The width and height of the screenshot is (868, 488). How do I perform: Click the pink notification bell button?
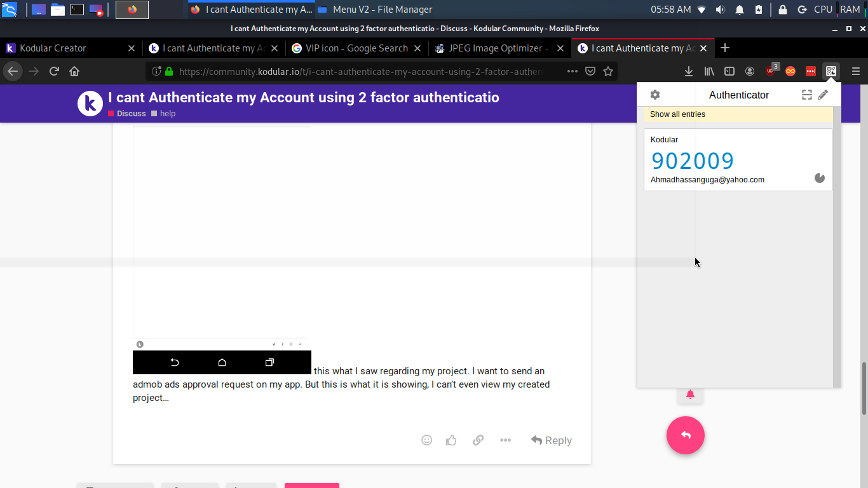pos(690,395)
